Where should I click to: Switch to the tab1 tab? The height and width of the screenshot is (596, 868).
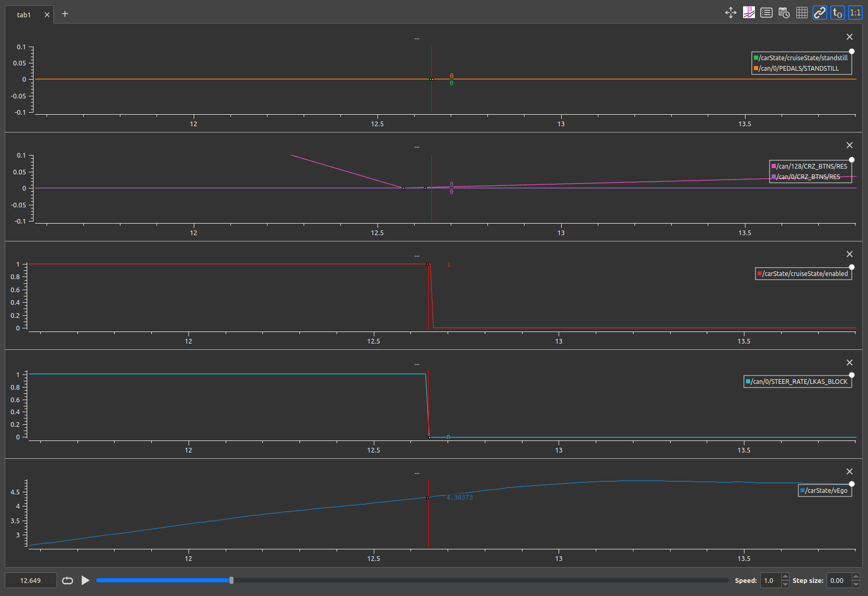click(x=24, y=14)
